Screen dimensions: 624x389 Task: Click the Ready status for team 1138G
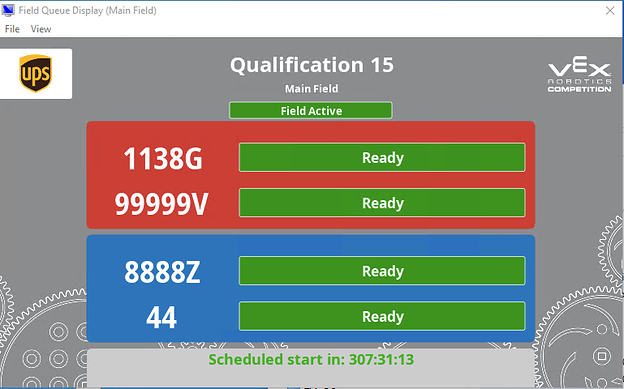pos(382,158)
